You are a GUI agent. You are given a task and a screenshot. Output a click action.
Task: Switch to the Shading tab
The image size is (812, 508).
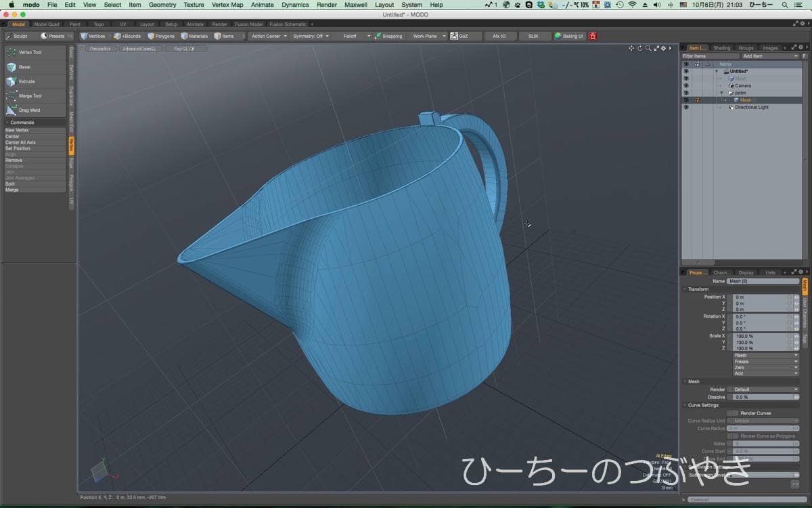click(x=722, y=48)
